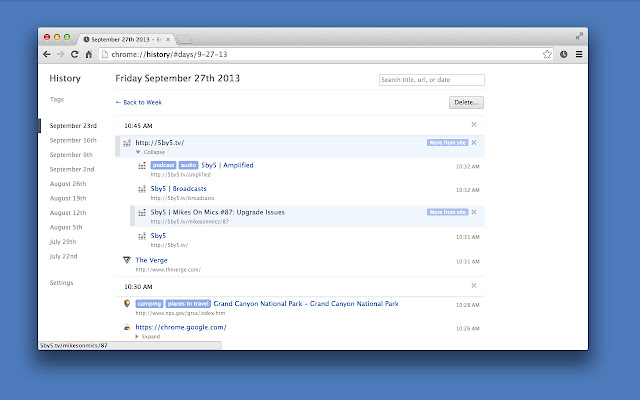640x400 pixels.
Task: Remove the Mikes On Mics #87 entry
Action: click(x=474, y=212)
